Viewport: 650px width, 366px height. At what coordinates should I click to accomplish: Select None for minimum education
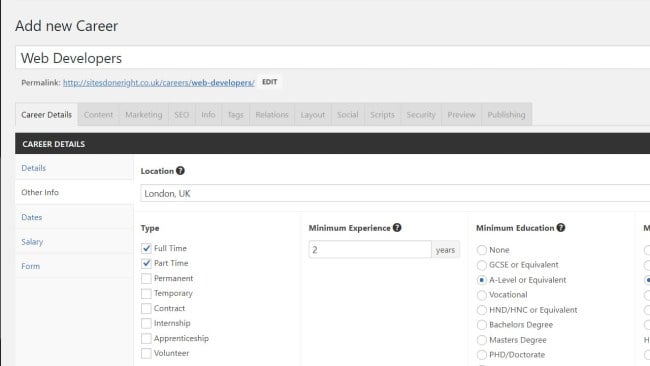click(x=482, y=250)
